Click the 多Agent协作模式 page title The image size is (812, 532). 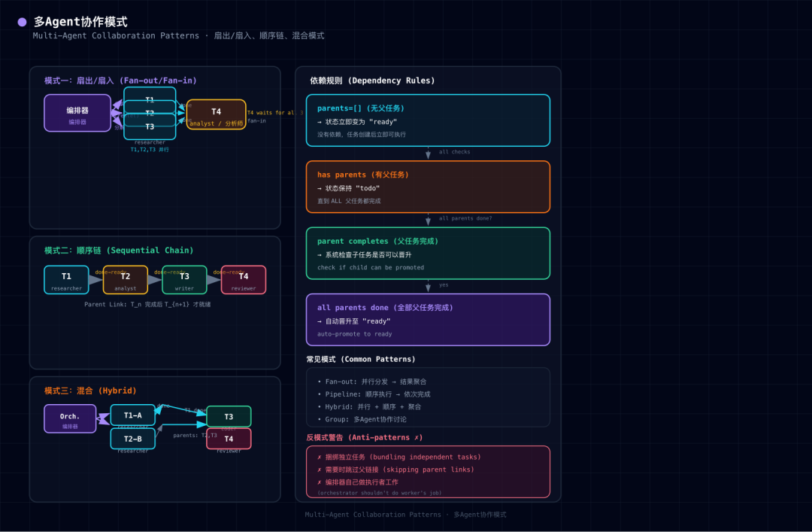(80, 22)
